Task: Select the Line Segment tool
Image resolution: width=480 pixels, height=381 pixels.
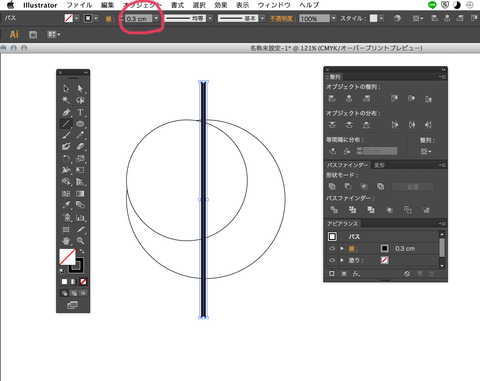Action: [x=66, y=124]
